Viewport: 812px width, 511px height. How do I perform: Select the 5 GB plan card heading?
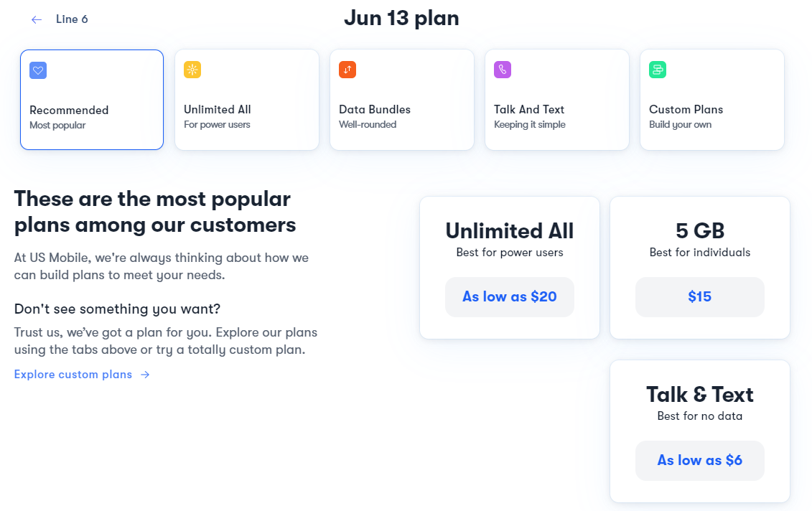pyautogui.click(x=699, y=231)
